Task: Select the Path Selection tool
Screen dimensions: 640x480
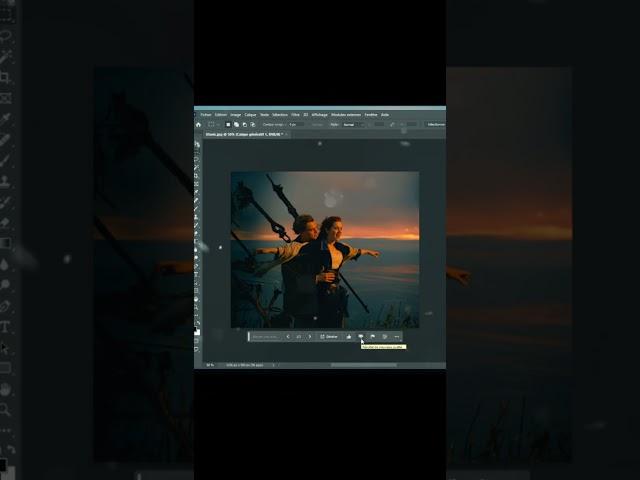Action: pyautogui.click(x=197, y=282)
